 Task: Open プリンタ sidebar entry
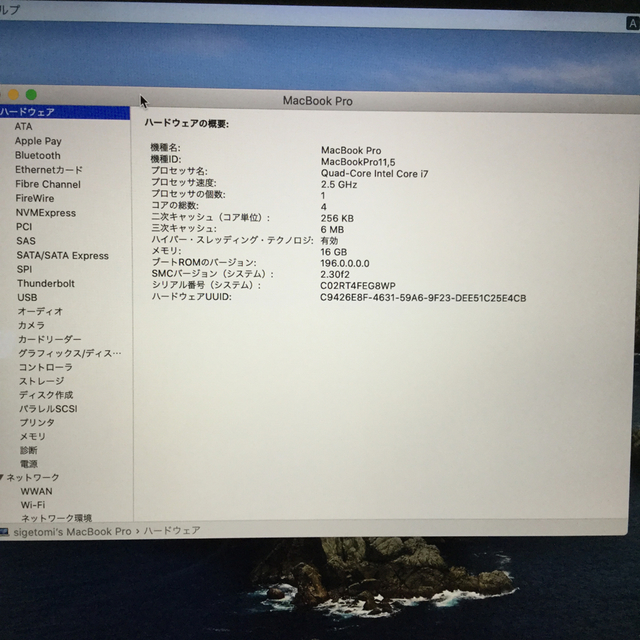coord(37,423)
